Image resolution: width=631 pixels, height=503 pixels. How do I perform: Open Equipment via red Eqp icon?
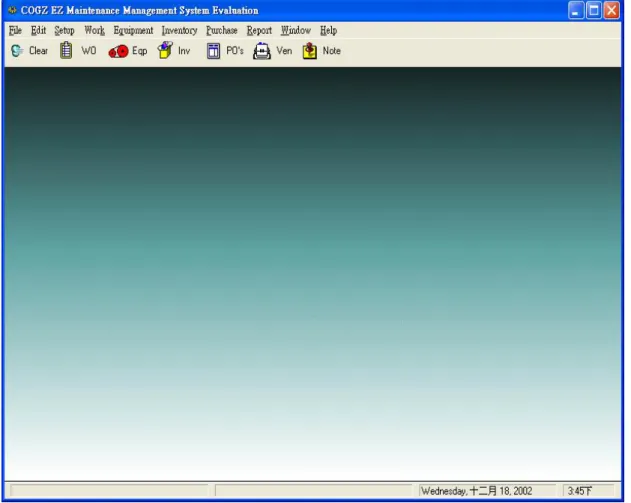(x=118, y=52)
